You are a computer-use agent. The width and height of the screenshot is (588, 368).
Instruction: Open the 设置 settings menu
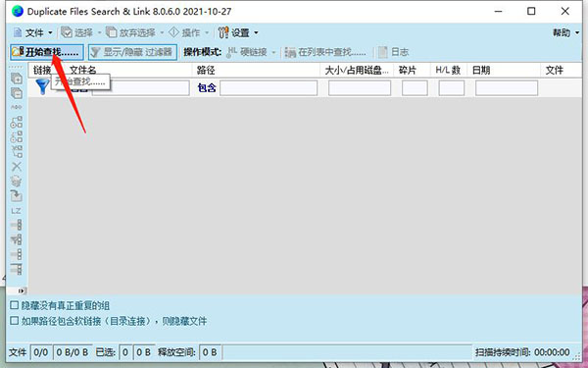click(x=238, y=32)
